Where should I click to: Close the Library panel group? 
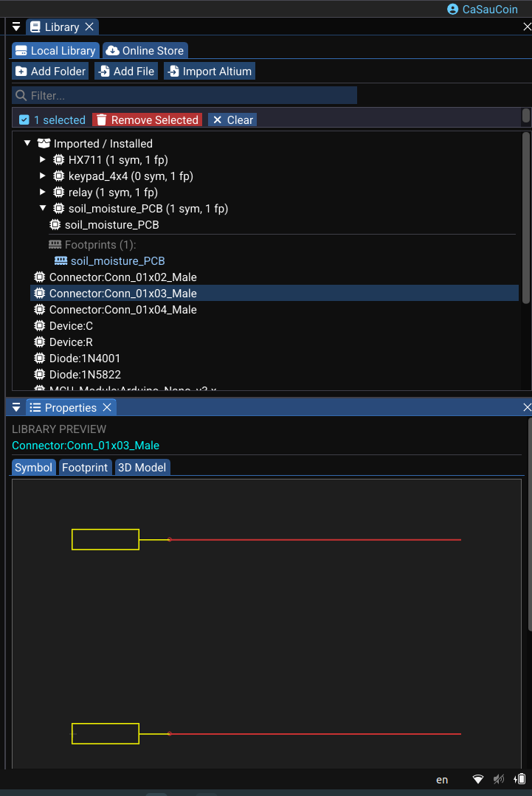coord(527,27)
